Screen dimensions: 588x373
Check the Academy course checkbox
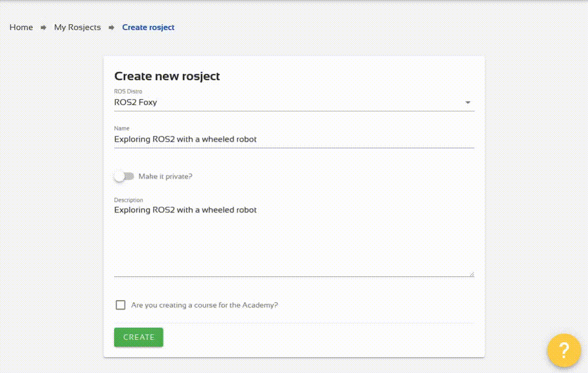coord(121,305)
